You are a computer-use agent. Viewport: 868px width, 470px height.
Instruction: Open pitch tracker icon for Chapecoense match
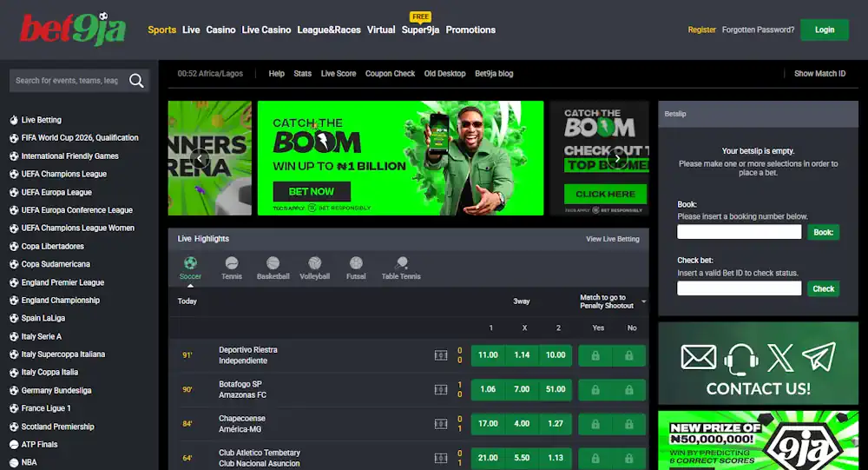point(441,424)
